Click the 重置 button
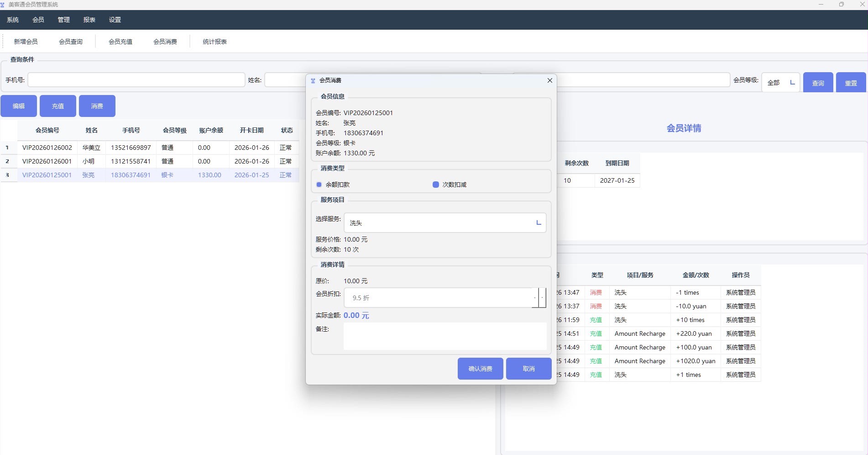Image resolution: width=868 pixels, height=455 pixels. coord(851,83)
